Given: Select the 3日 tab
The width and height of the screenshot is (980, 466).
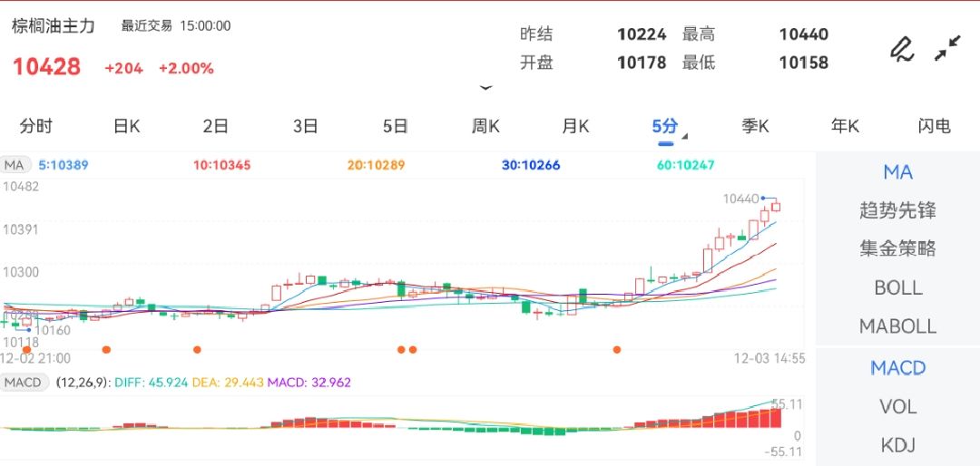Looking at the screenshot, I should point(306,126).
